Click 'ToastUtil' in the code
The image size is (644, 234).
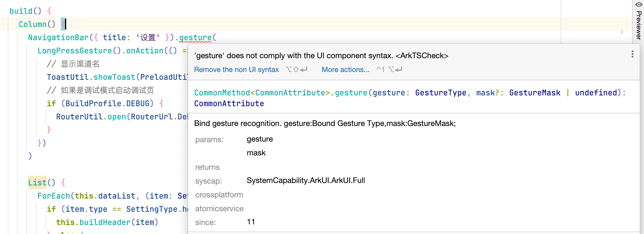pyautogui.click(x=68, y=77)
